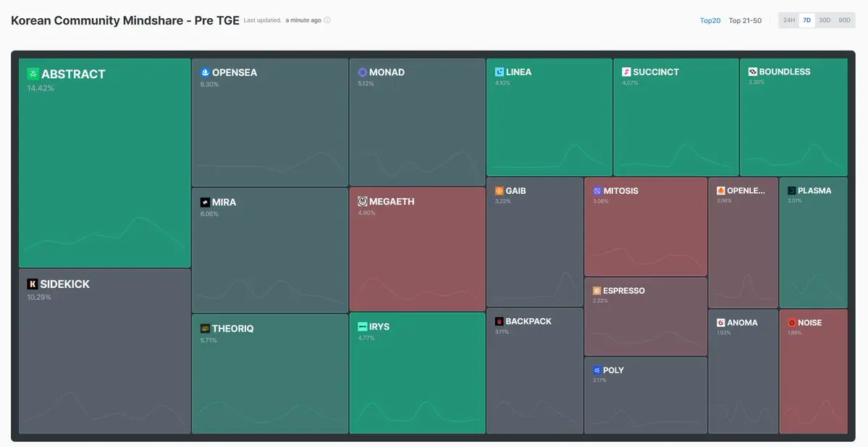Click Theoriq's 5.71% mindshare value
Image resolution: width=868 pixels, height=447 pixels.
[208, 340]
